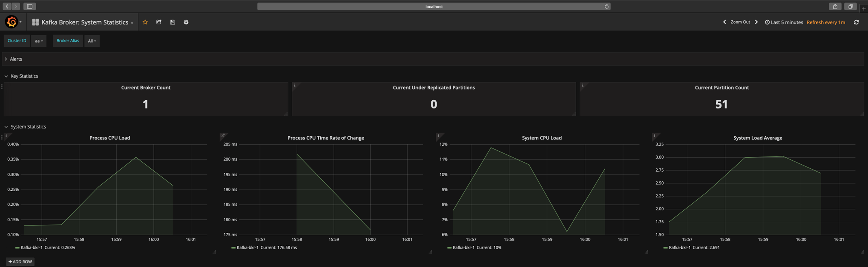Open the System Load Average panel title menu
868x267 pixels.
758,138
